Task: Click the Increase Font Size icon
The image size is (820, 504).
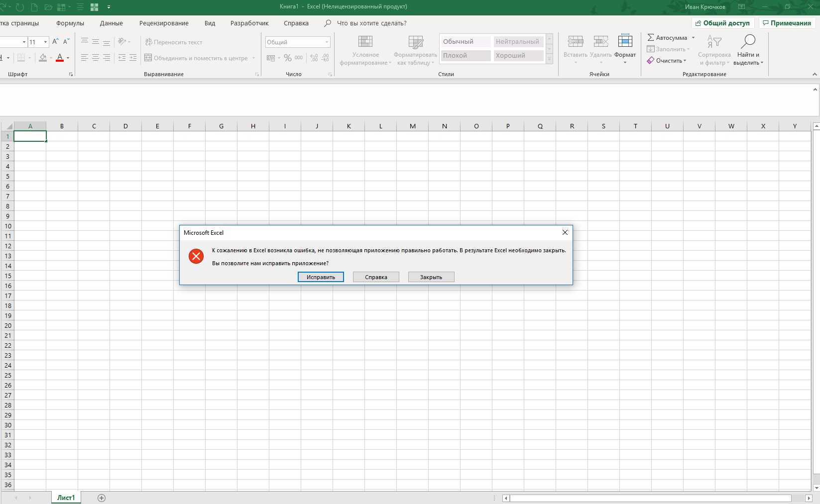Action: coord(55,42)
